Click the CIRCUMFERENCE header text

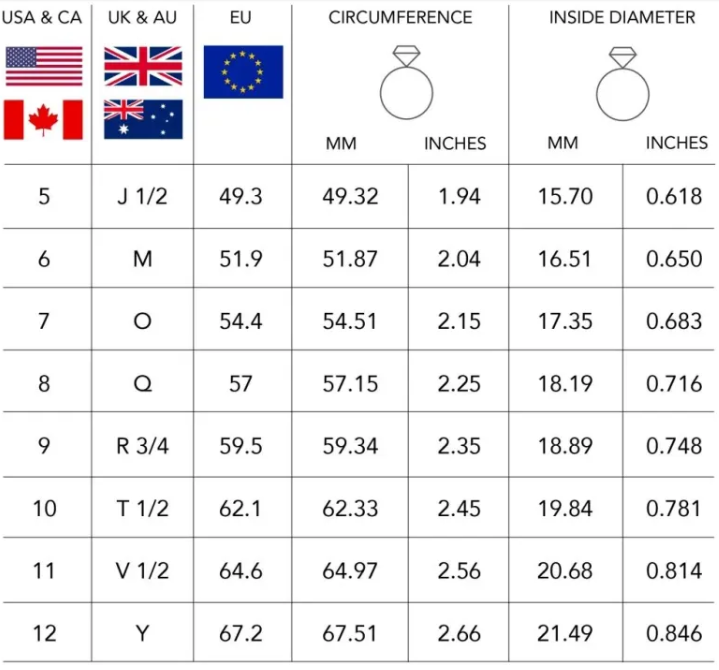coord(400,18)
